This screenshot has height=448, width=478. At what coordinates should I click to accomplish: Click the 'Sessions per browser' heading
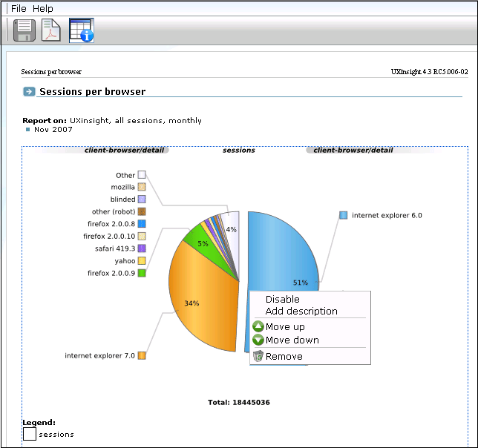[x=93, y=91]
